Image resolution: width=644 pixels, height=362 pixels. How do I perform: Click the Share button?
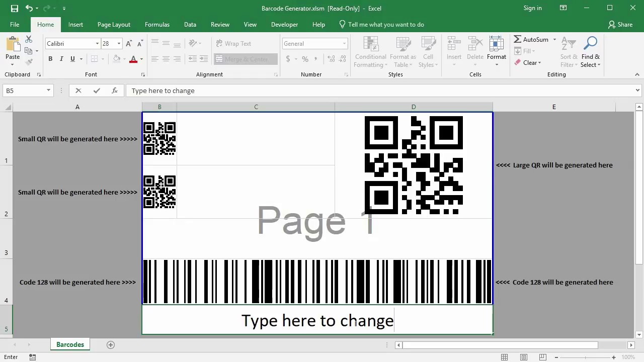pos(620,24)
